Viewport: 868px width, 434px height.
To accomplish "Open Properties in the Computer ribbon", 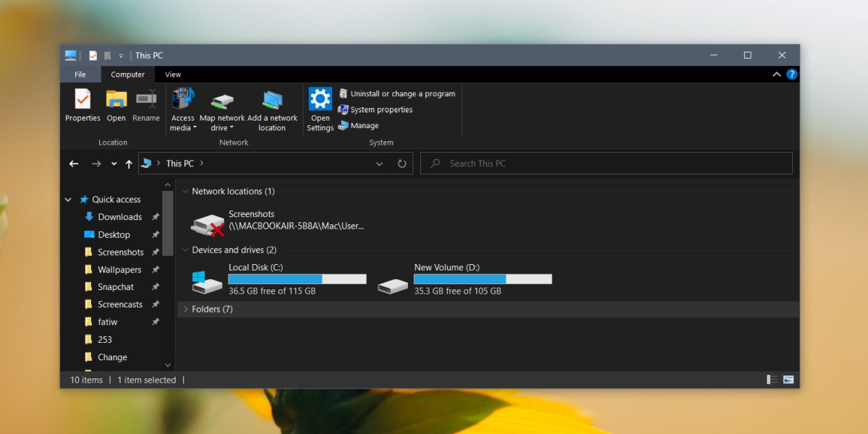I will [x=82, y=106].
